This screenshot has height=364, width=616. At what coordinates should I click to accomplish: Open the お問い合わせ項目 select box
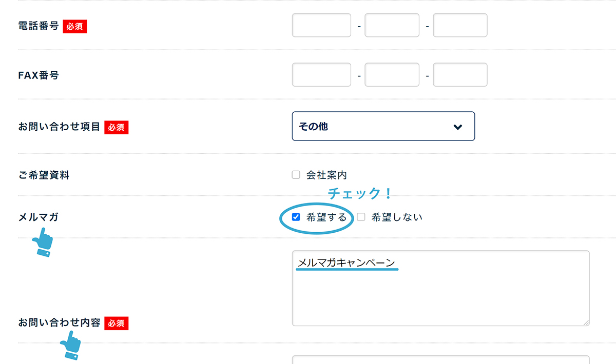(383, 126)
